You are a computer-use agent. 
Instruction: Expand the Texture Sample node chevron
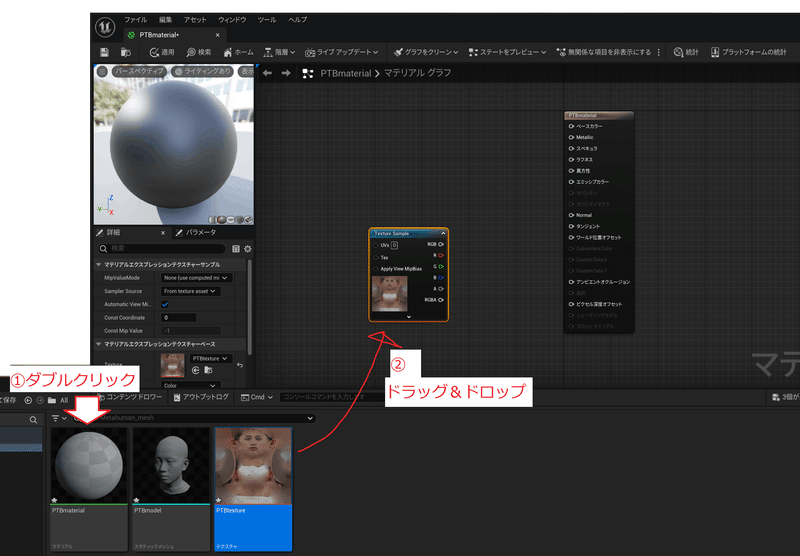(409, 316)
